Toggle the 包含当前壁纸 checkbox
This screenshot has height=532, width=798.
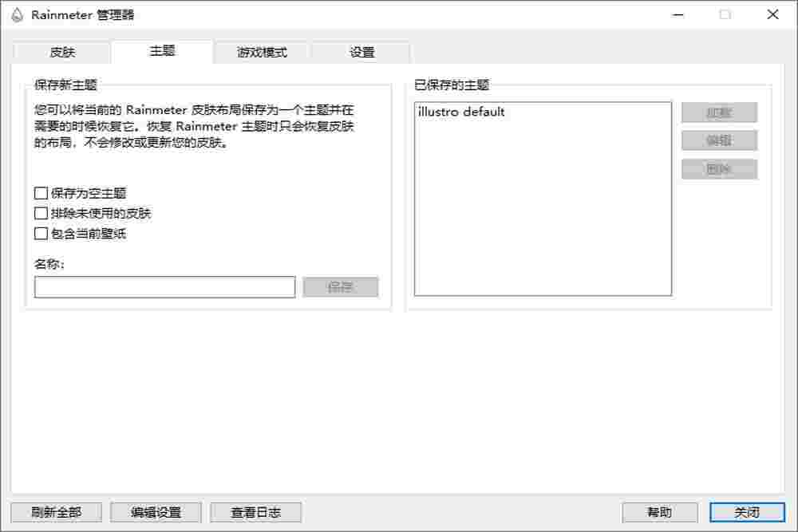(x=39, y=234)
